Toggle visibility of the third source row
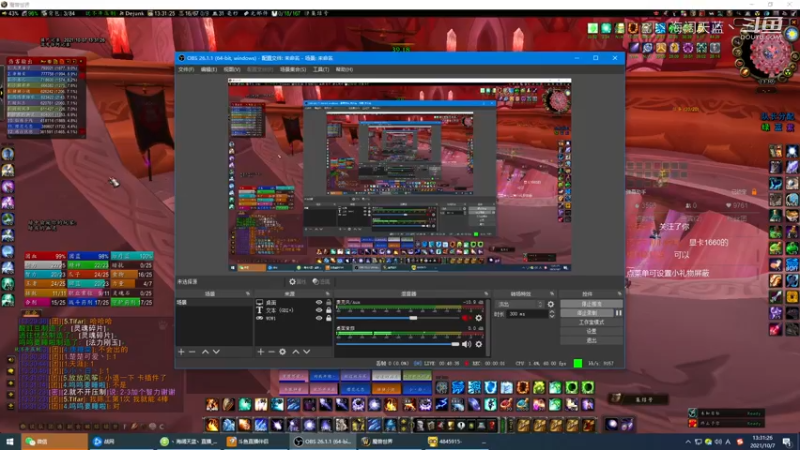Image resolution: width=800 pixels, height=450 pixels. click(x=319, y=318)
